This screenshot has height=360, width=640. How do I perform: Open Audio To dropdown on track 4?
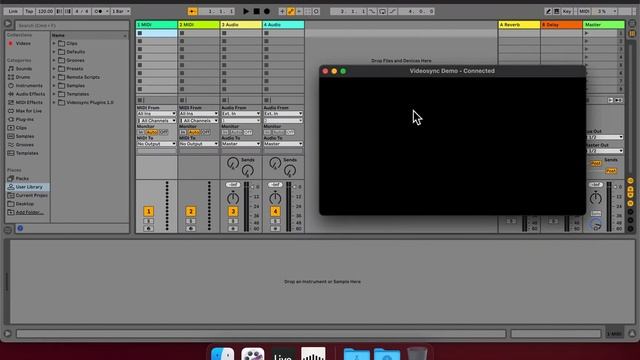[x=283, y=144]
